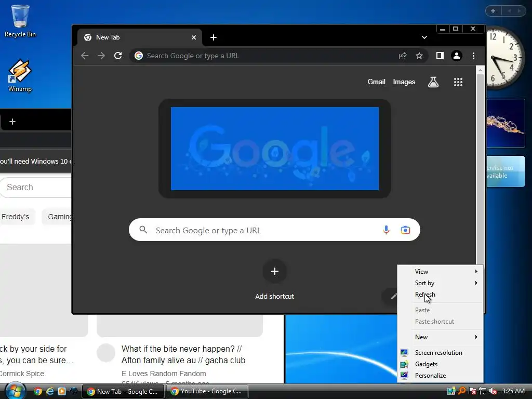Screen dimensions: 532x399
Task: Share this page via the address bar icon
Action: coord(403,56)
